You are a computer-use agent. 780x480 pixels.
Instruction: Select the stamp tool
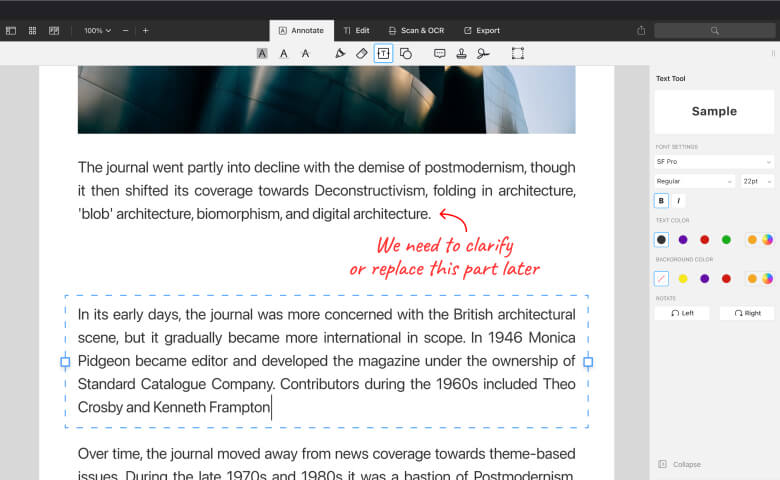coord(461,53)
